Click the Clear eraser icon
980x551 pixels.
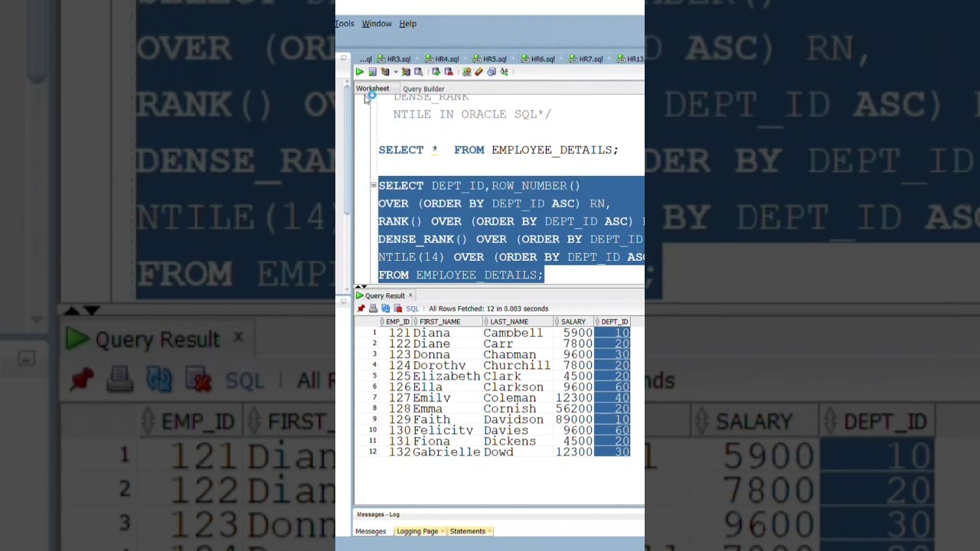tap(479, 72)
